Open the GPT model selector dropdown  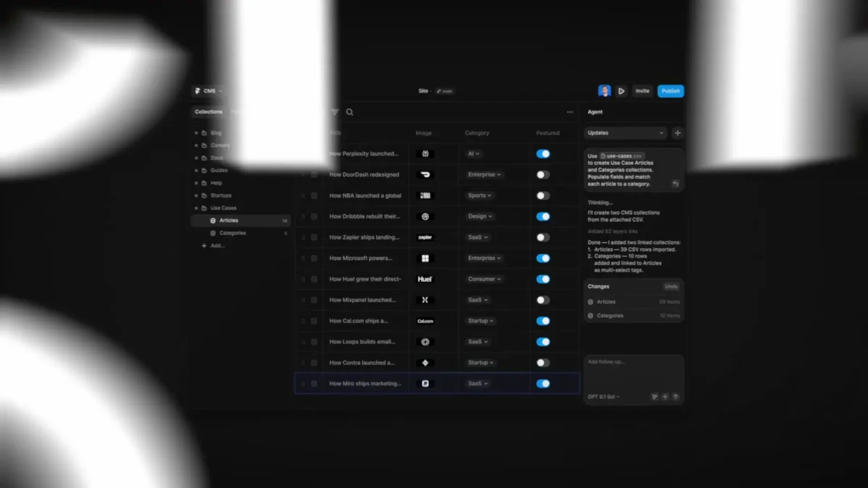click(604, 397)
